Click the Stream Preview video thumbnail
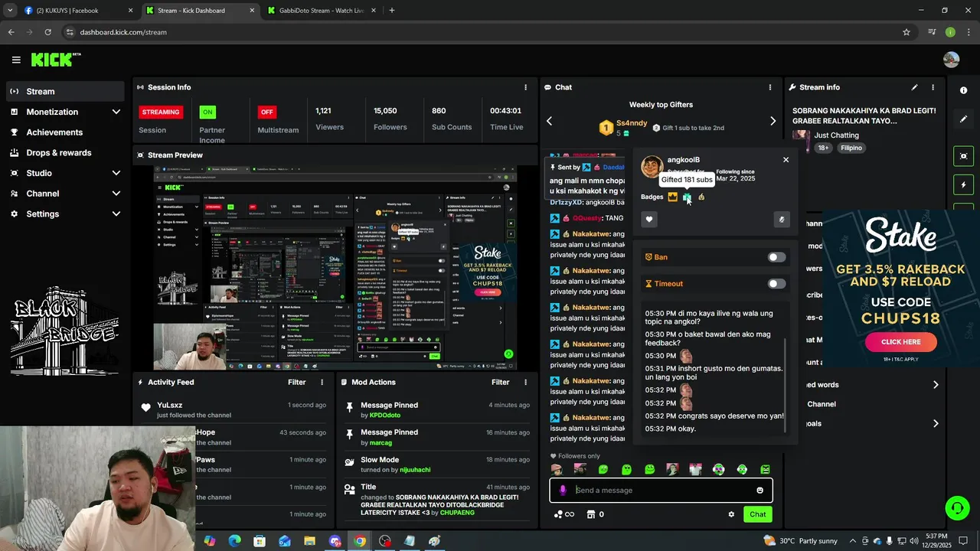Image resolution: width=980 pixels, height=551 pixels. (335, 268)
